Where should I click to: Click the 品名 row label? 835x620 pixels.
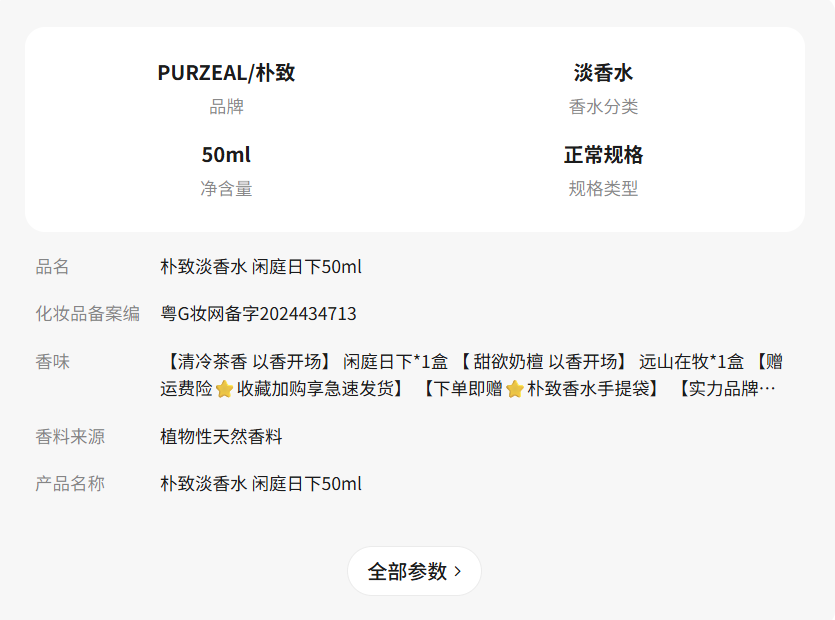53,267
